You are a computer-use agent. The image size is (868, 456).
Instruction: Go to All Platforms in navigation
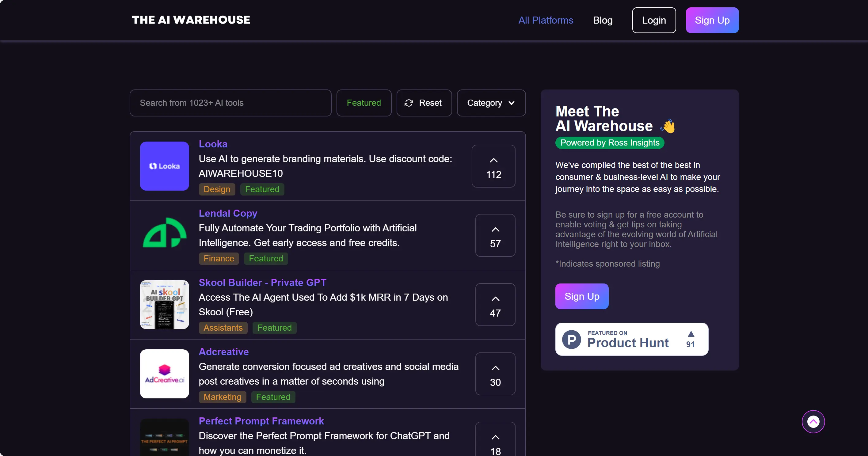tap(546, 20)
